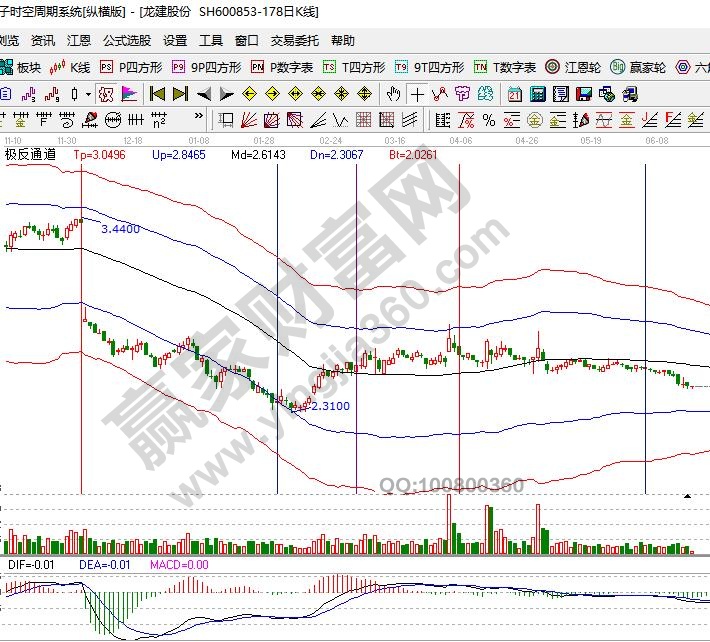Screen dimensions: 710x642
Task: Click the K线 button
Action: (72, 67)
